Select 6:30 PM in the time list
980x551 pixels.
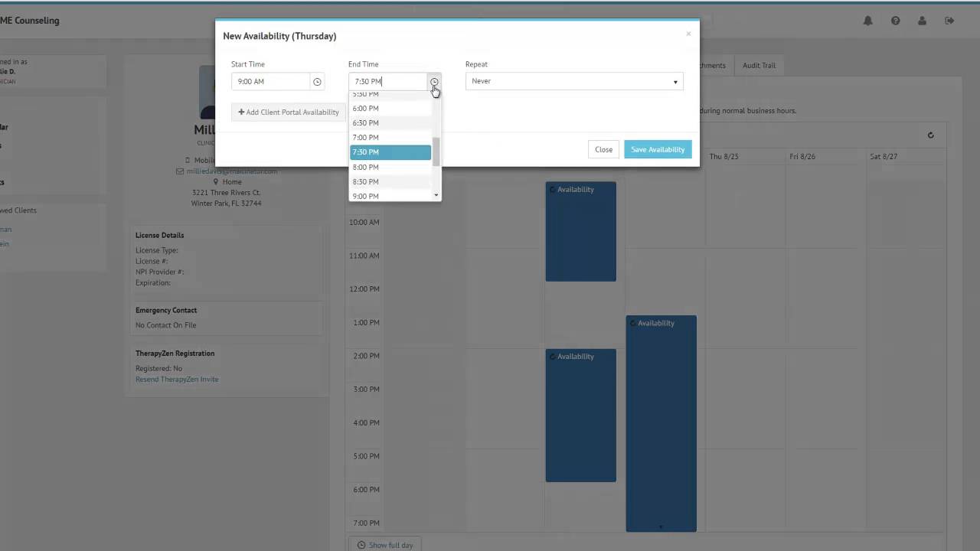[390, 123]
